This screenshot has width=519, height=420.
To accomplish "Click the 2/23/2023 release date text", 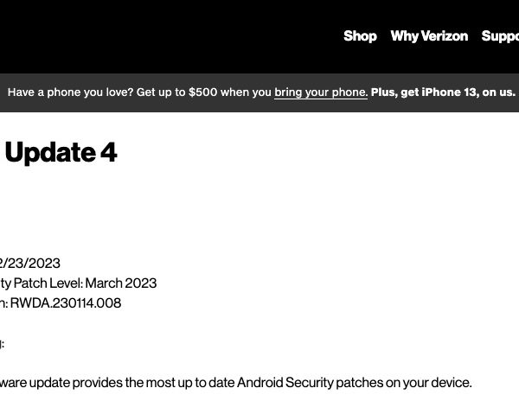I will pos(30,263).
